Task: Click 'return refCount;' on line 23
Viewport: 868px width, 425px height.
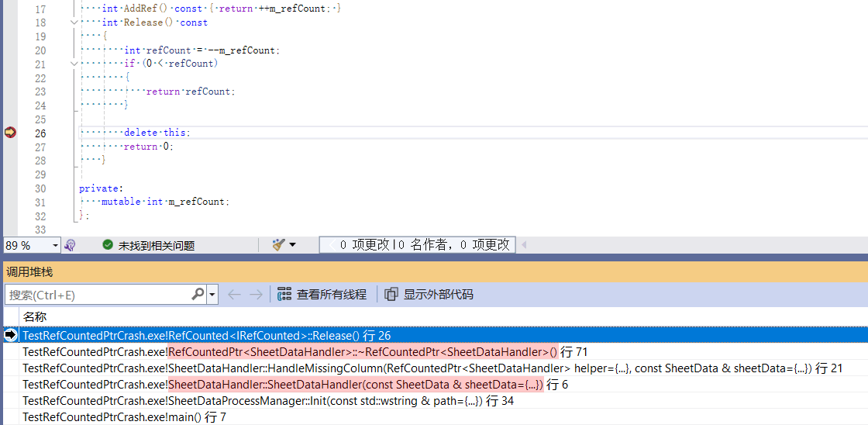Action: pyautogui.click(x=191, y=92)
